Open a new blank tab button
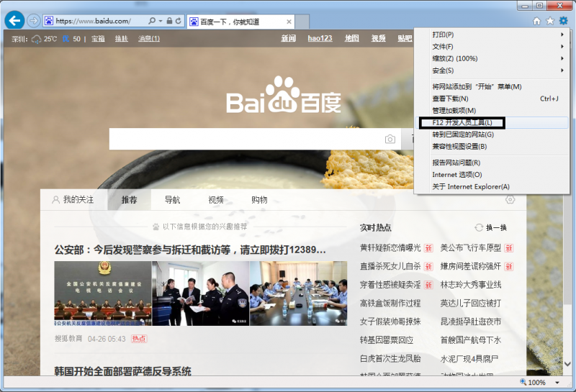The height and width of the screenshot is (392, 576). pos(302,22)
